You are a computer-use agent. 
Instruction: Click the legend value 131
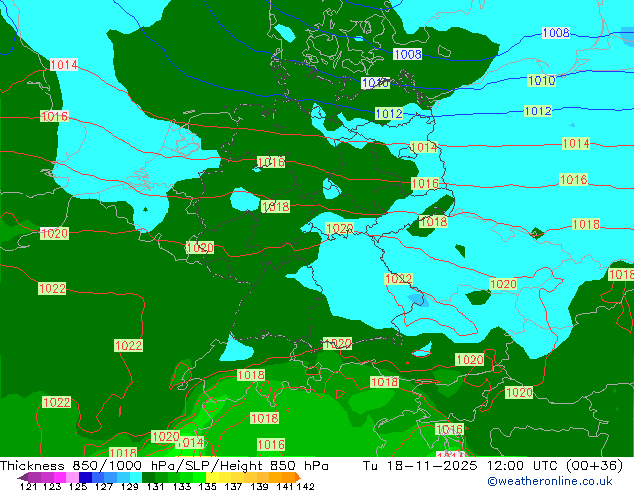(x=156, y=486)
